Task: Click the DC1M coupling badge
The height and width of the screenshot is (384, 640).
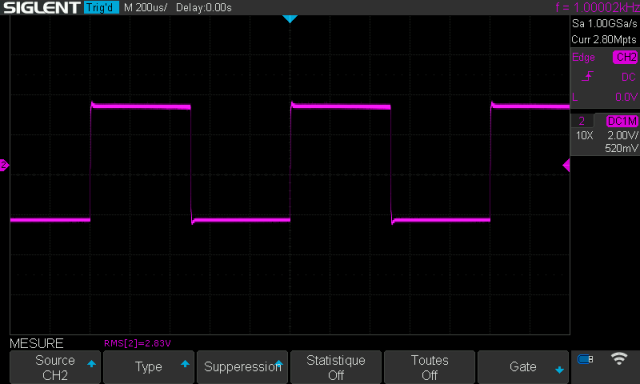Action: click(622, 121)
